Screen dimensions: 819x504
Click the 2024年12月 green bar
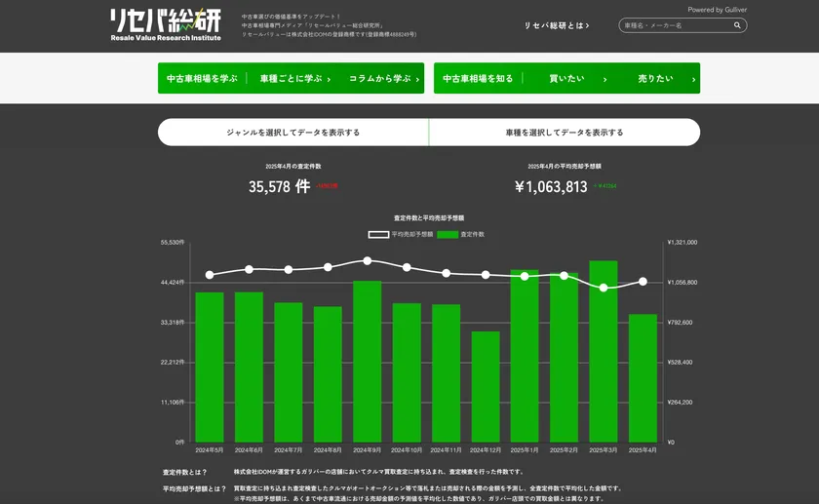click(x=486, y=386)
